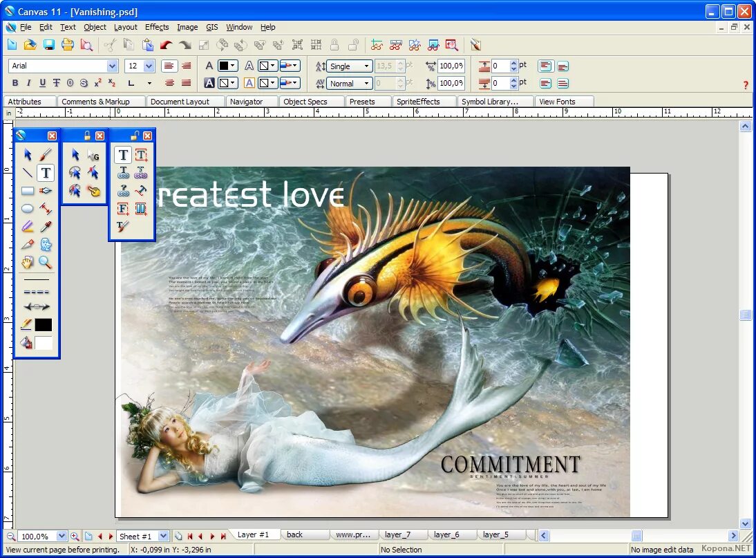Select the text format brush tool

coord(123,226)
